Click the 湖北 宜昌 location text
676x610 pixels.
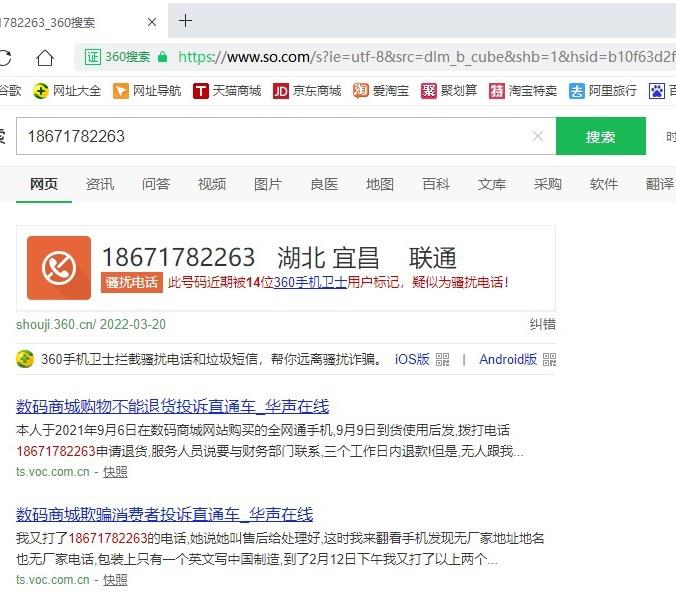click(328, 258)
